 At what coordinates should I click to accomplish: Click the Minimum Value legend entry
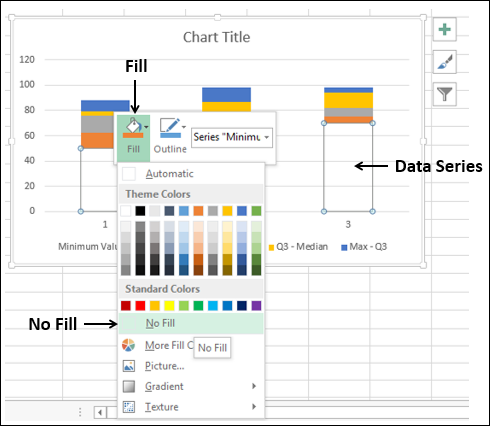[x=88, y=247]
